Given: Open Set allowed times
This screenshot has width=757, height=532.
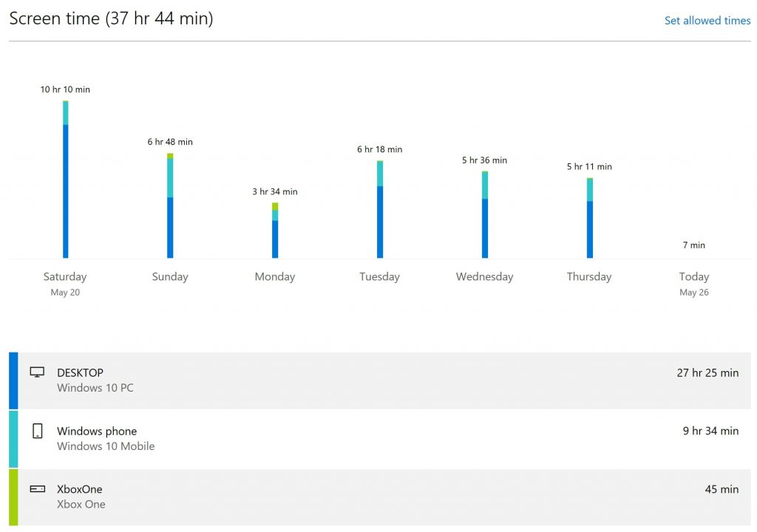Looking at the screenshot, I should 707,20.
